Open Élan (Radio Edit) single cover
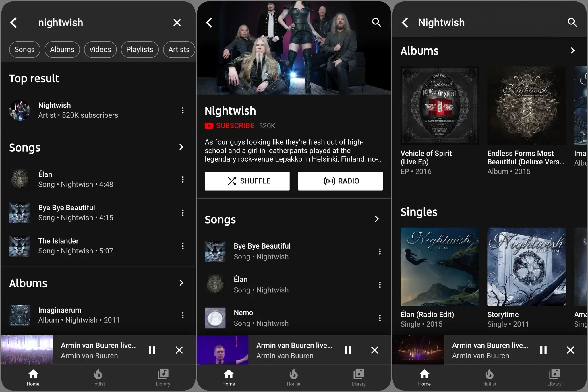 click(440, 267)
